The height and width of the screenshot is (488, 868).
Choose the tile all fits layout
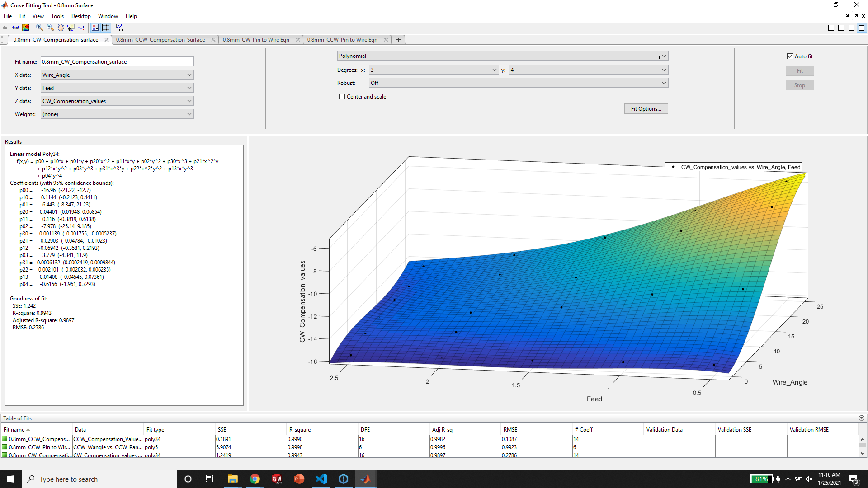point(831,28)
